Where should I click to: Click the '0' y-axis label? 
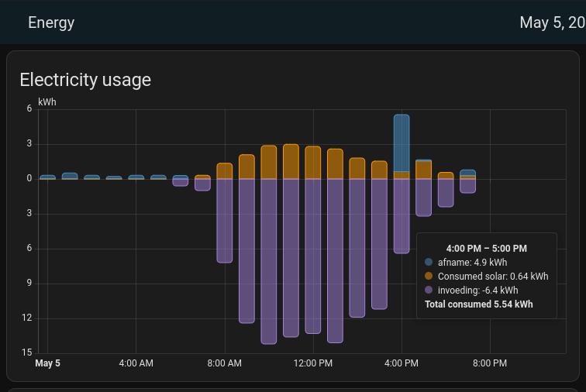29,179
